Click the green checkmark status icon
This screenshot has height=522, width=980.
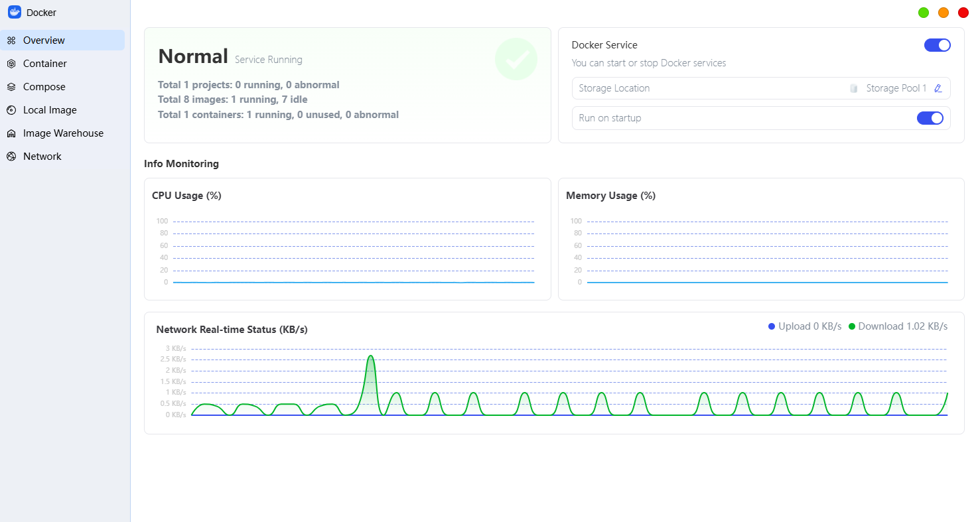pyautogui.click(x=516, y=60)
